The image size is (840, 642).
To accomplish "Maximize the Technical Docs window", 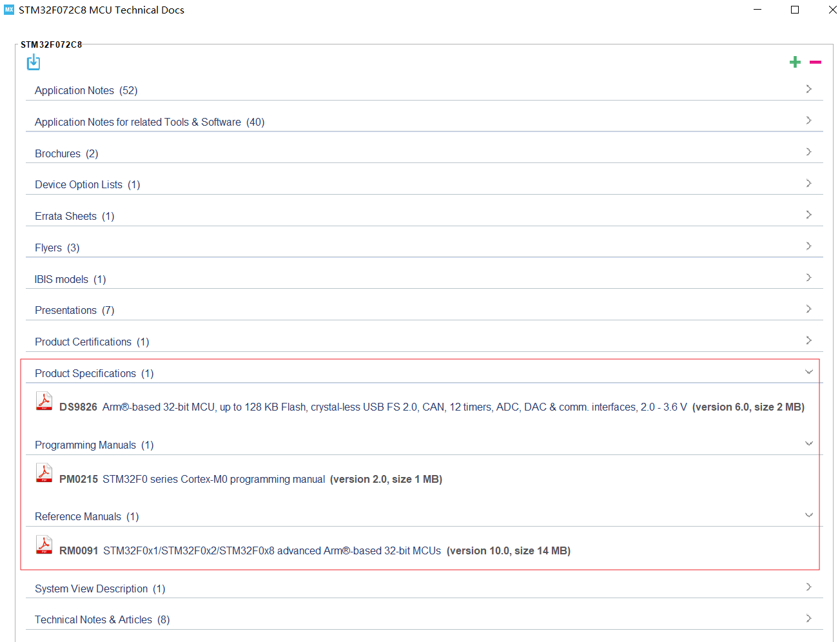I will [x=795, y=10].
